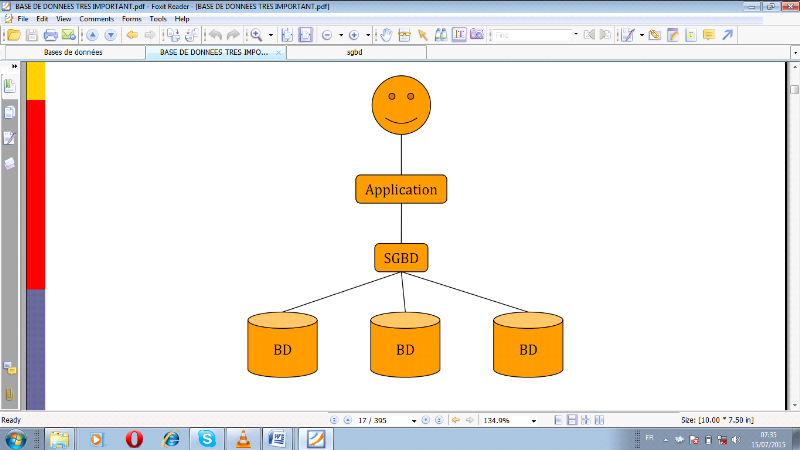The height and width of the screenshot is (450, 800).
Task: Click the Print icon in toolbar
Action: point(50,35)
